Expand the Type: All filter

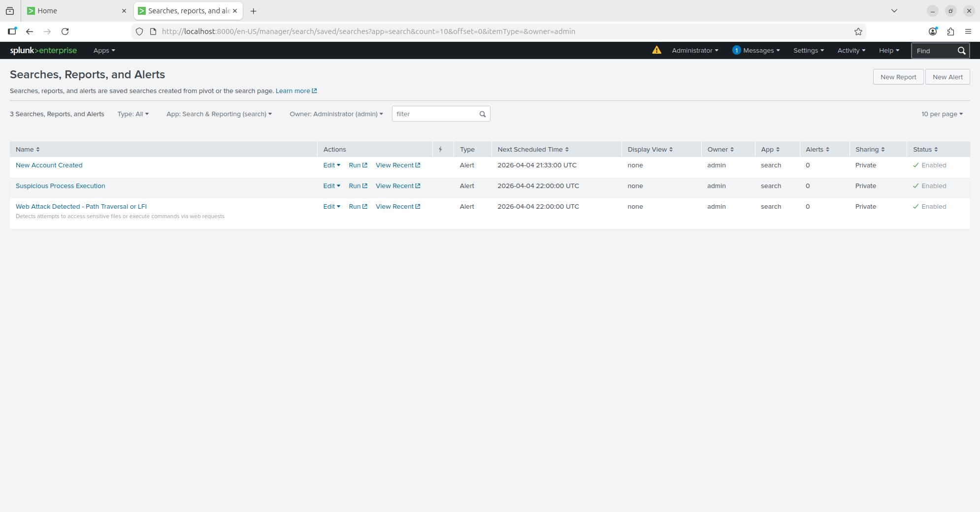[133, 114]
